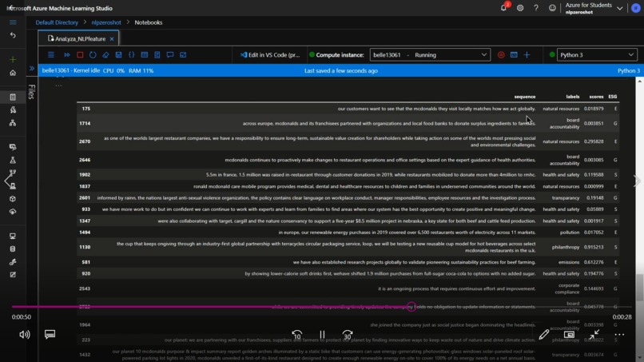Clear all outputs with the eraser icon

pos(105,54)
